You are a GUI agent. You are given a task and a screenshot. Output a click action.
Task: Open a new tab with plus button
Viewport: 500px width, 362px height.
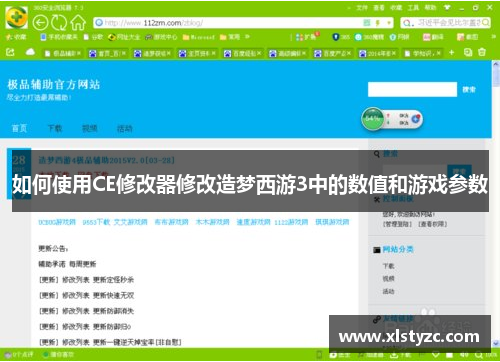(451, 52)
